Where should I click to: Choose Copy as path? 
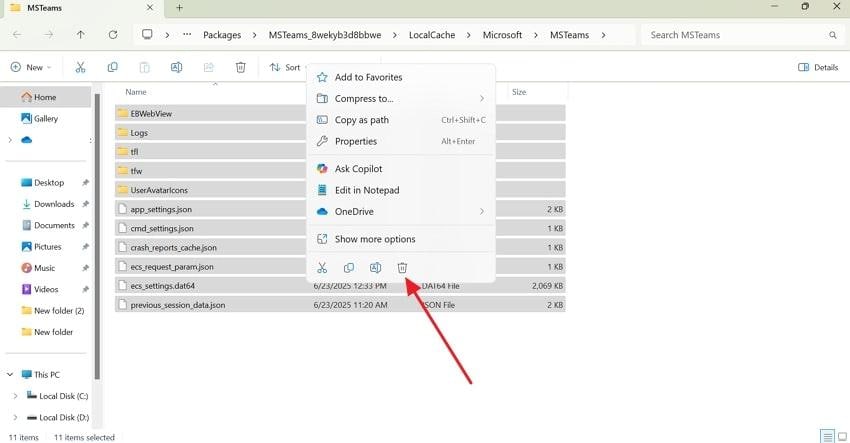pyautogui.click(x=401, y=120)
